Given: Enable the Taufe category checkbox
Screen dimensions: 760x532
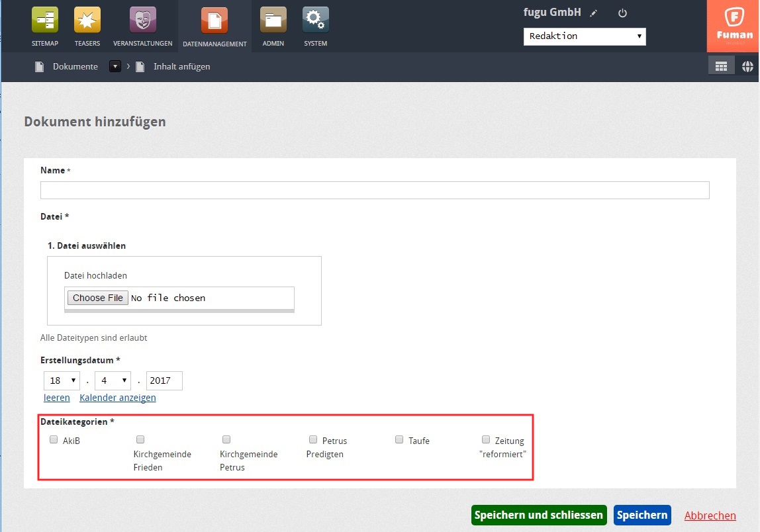Looking at the screenshot, I should pos(399,439).
